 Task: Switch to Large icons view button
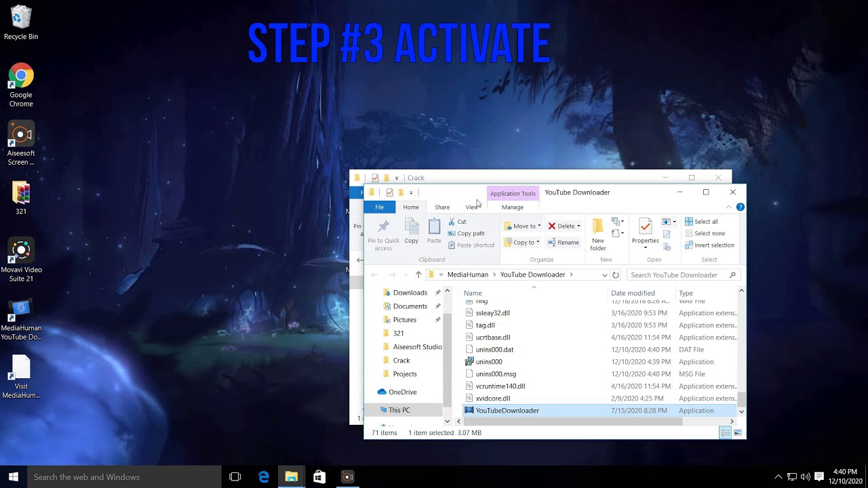[x=738, y=433]
